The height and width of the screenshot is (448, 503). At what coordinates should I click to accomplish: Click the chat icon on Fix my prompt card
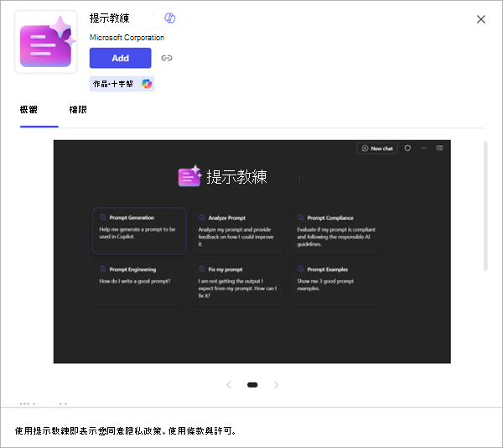(x=202, y=269)
